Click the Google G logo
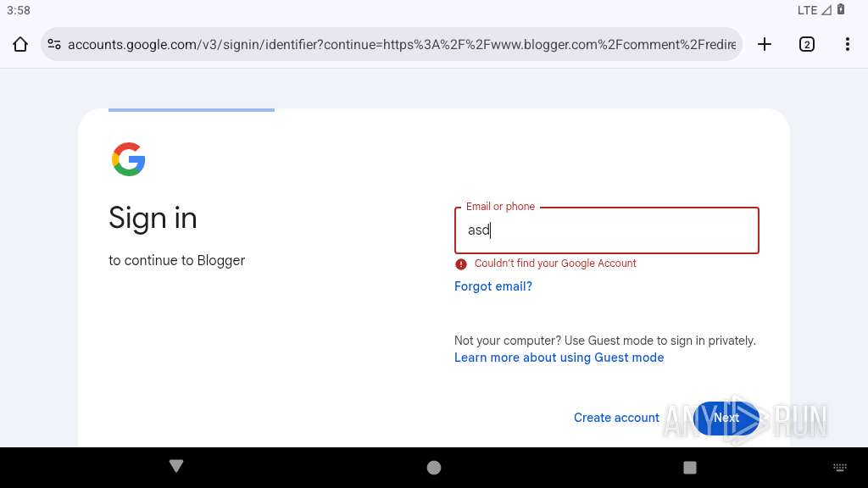868x488 pixels. 129,159
